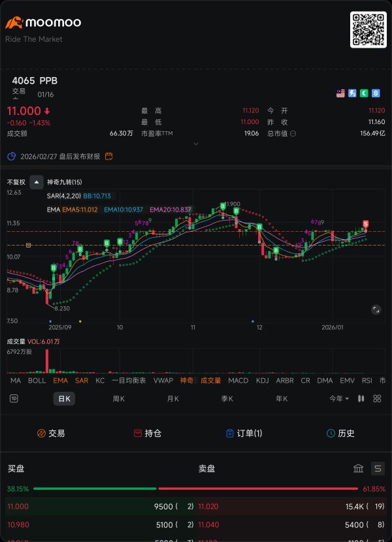Collapse indicator legend with up-arrow button
This screenshot has height=542, width=392.
coord(37,182)
